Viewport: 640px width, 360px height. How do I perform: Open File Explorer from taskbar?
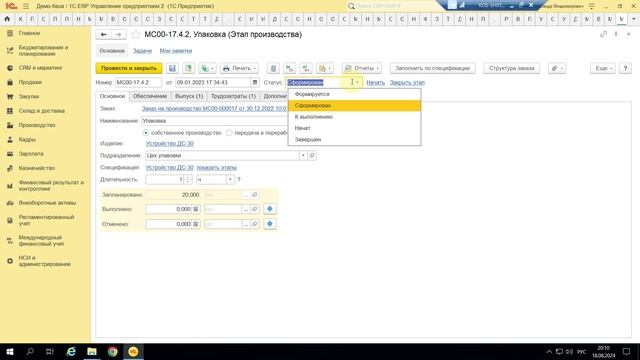pos(92,351)
